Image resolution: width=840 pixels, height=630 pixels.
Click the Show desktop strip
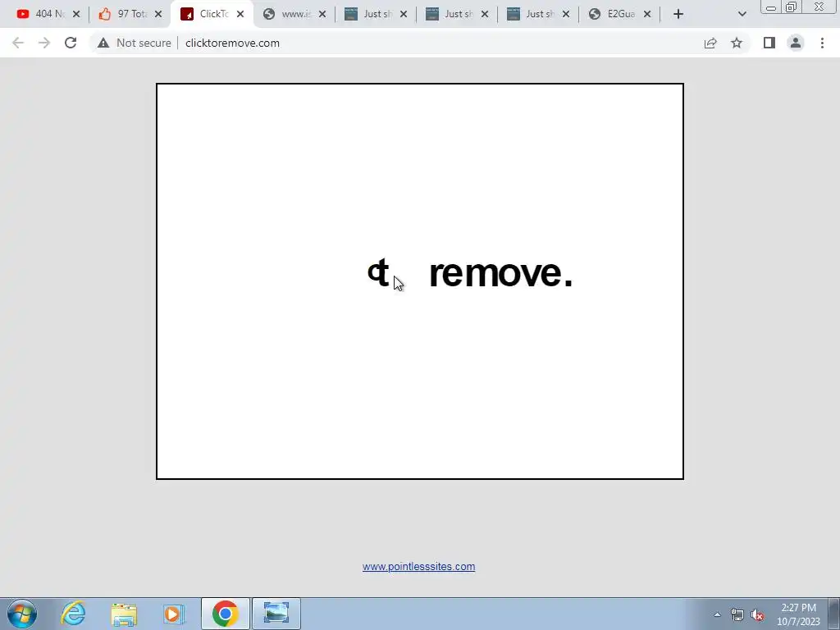coord(834,614)
